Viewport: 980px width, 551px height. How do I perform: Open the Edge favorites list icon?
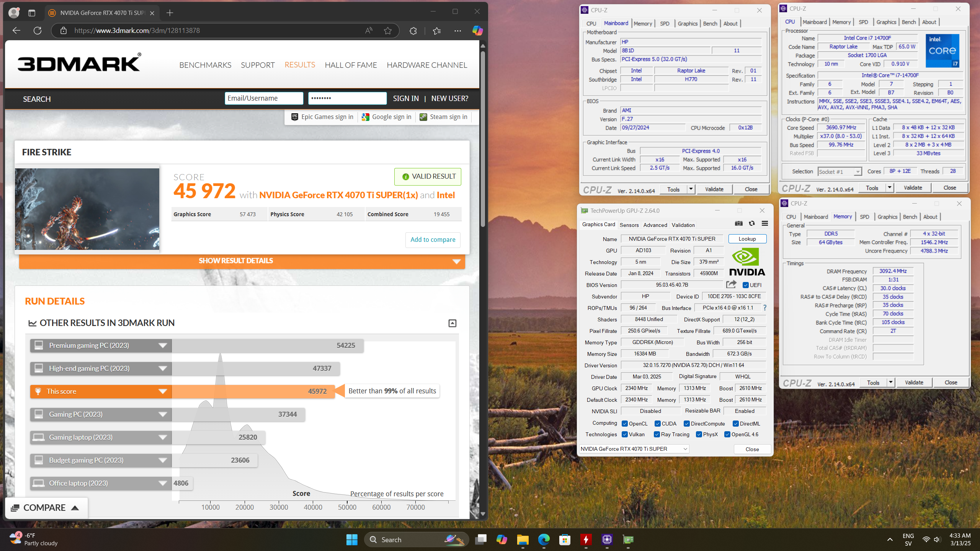[x=437, y=31]
